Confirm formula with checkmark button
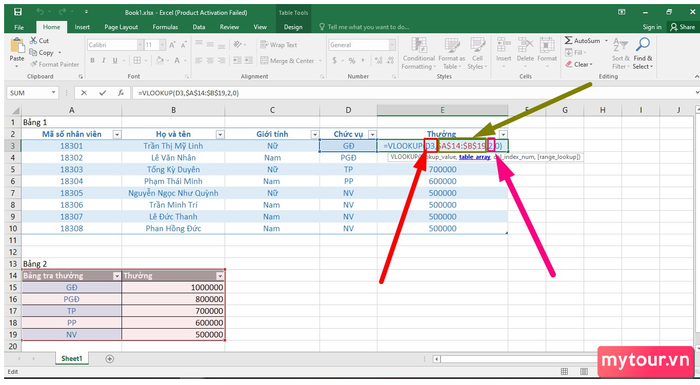The width and height of the screenshot is (700, 385). pos(103,93)
